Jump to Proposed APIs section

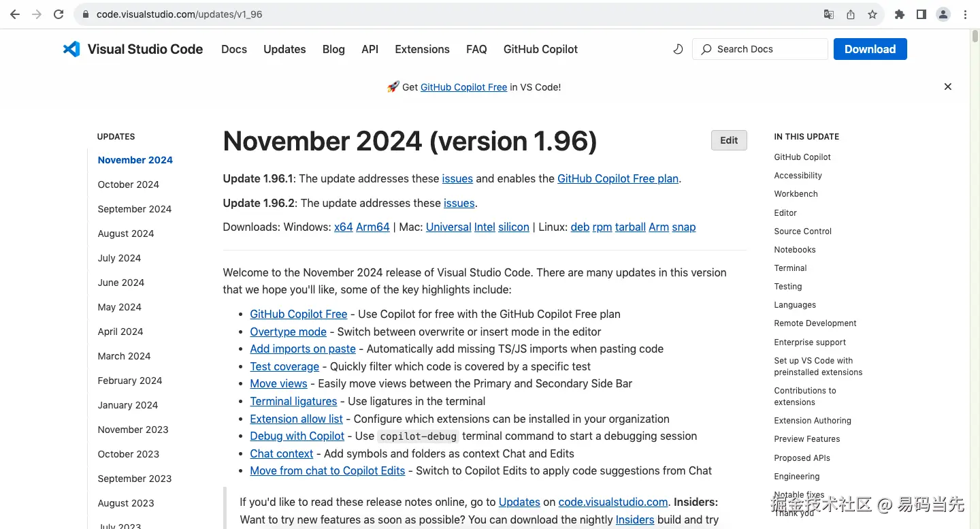pyautogui.click(x=802, y=458)
